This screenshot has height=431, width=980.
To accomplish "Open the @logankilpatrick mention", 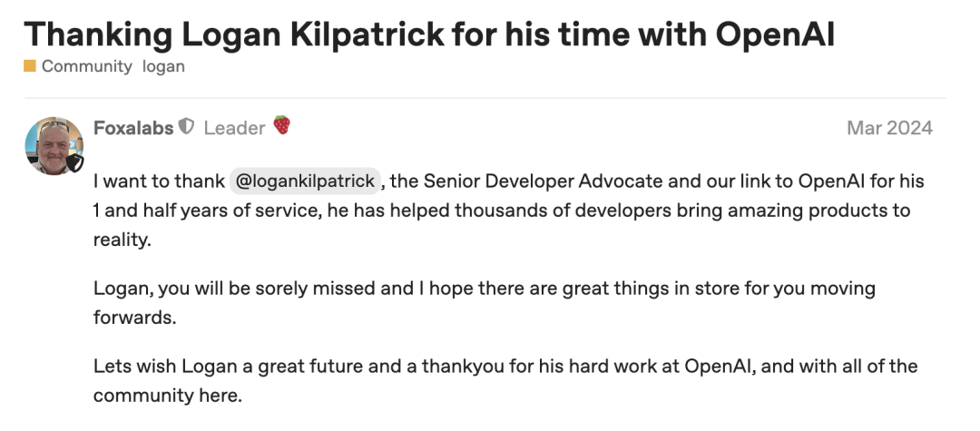I will pos(306,181).
